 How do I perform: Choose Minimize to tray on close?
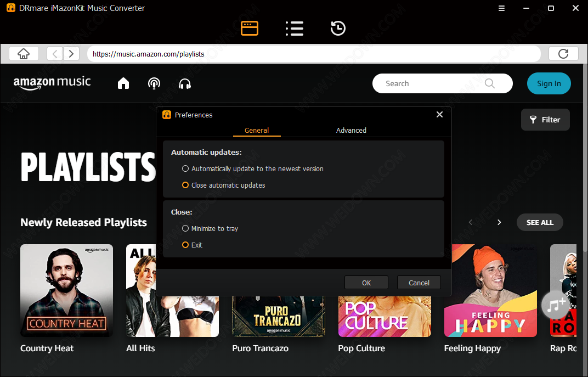[x=210, y=228]
